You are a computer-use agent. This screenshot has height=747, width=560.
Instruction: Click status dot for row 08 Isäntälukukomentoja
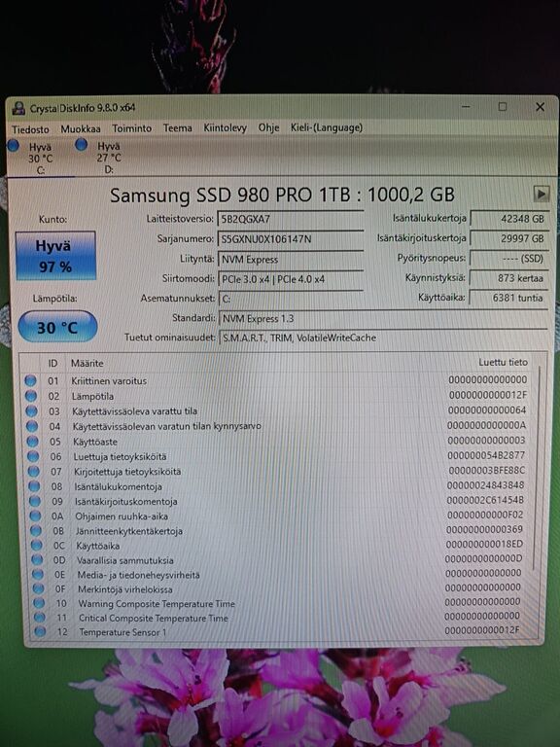(34, 486)
